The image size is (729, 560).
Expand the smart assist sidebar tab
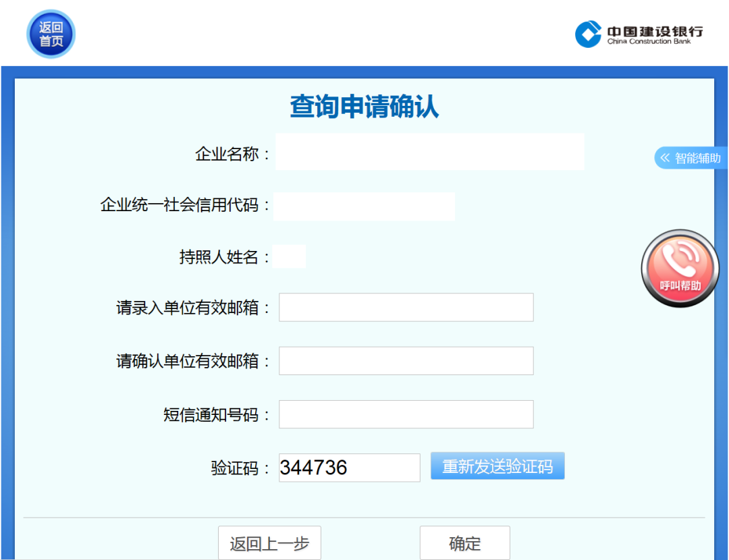coord(692,158)
